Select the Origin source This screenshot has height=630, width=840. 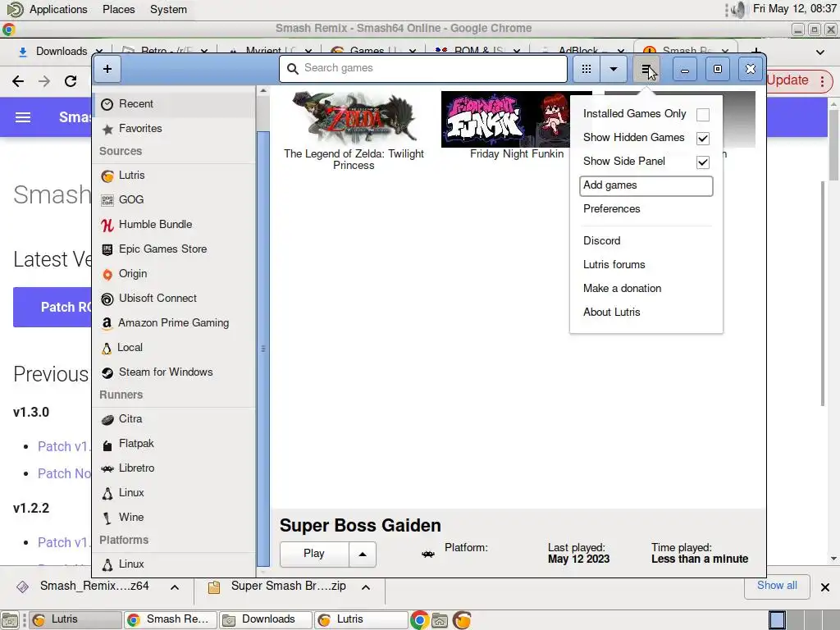pyautogui.click(x=174, y=274)
